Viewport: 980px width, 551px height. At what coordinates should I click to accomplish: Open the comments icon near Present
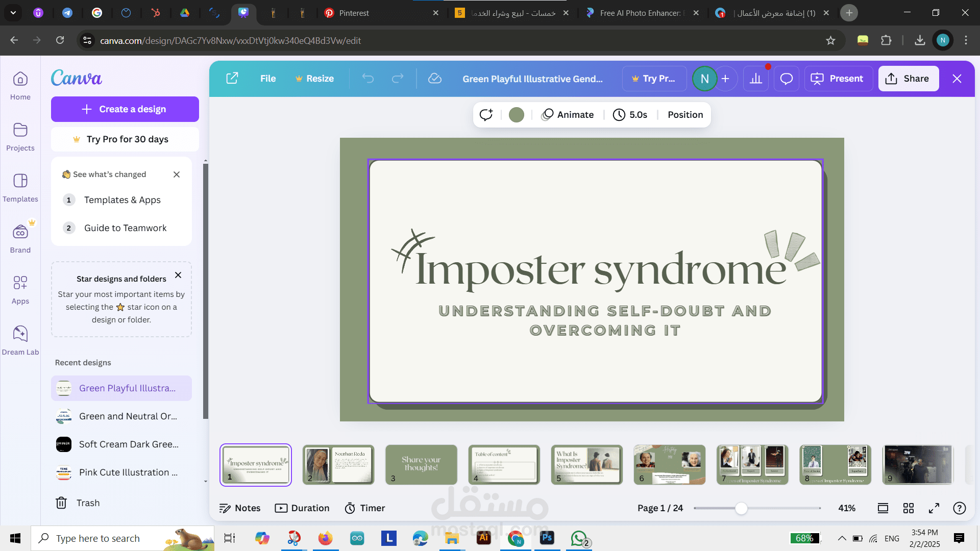click(x=786, y=79)
